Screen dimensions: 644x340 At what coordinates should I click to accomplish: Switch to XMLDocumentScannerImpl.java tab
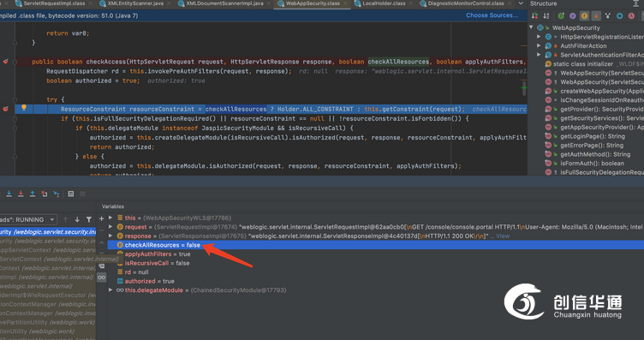(224, 3)
